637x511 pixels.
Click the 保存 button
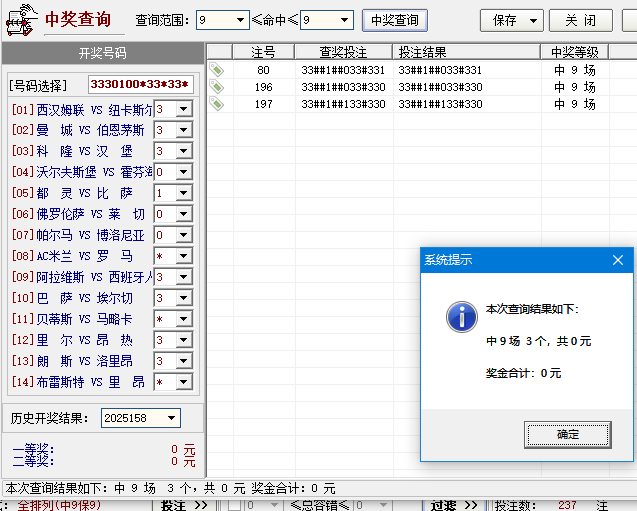point(510,20)
